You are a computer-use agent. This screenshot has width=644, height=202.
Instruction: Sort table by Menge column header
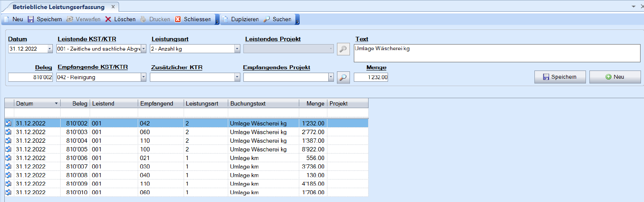313,103
